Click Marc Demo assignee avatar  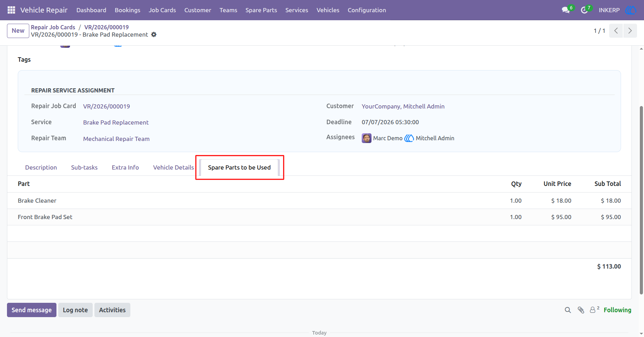[367, 138]
